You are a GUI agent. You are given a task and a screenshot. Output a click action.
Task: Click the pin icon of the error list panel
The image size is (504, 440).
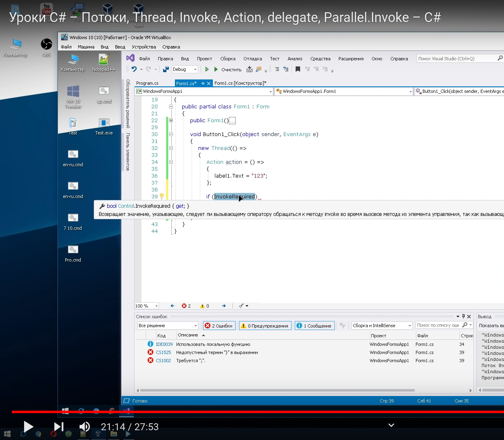[463, 316]
